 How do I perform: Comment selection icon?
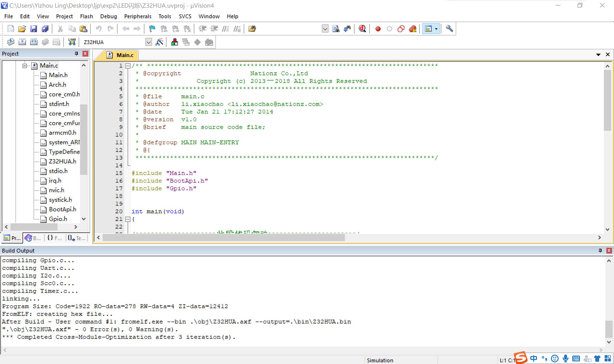[x=225, y=29]
